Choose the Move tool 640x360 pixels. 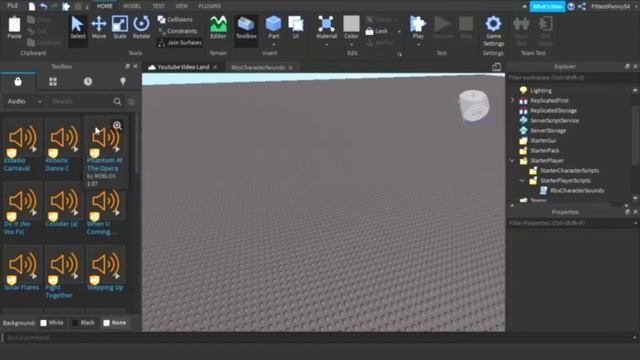click(x=99, y=28)
